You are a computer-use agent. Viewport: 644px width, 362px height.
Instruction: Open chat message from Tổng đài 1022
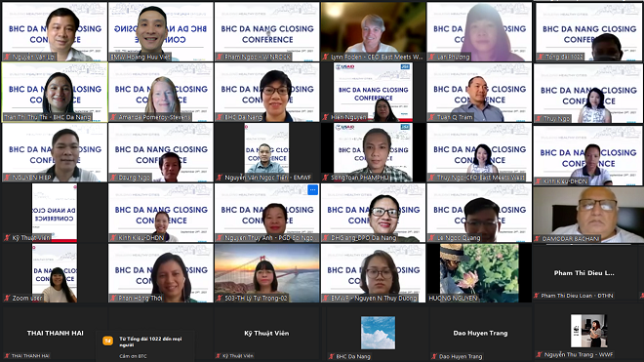[x=145, y=346]
